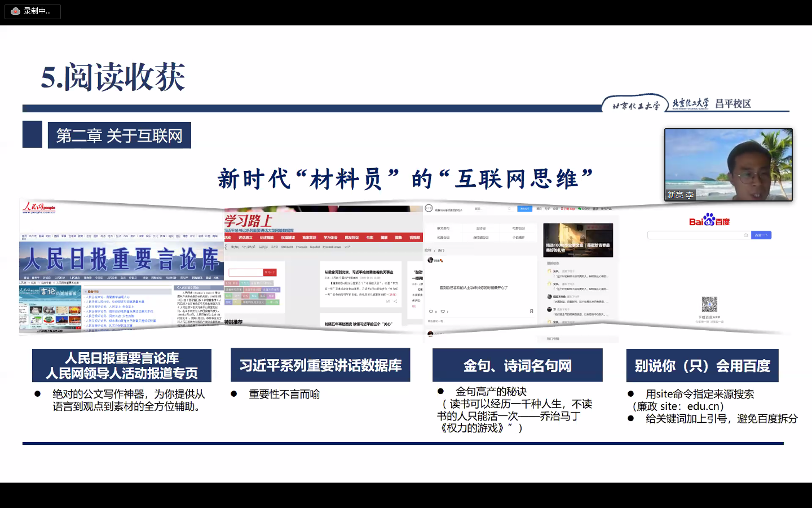Click the 人民日报重要言论库 website screenshot
The image size is (812, 508).
(122, 266)
